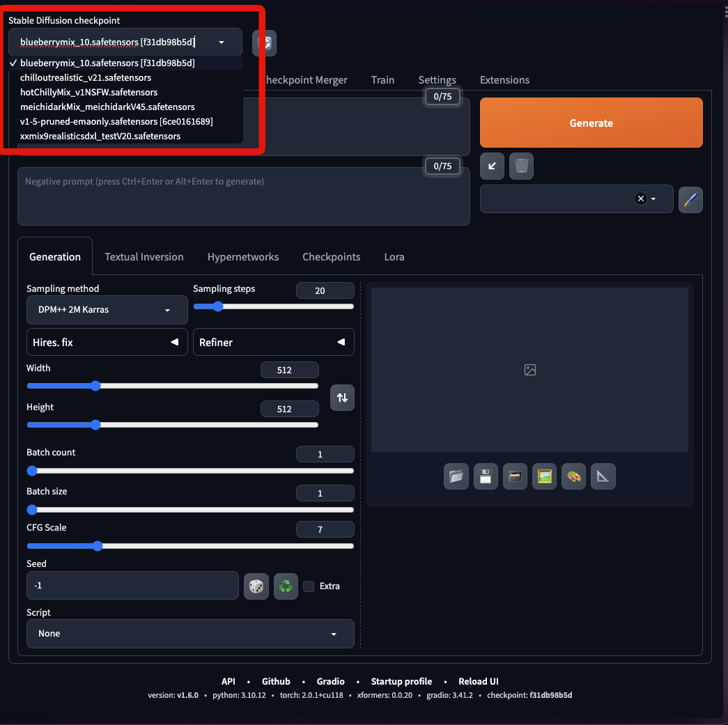Click the Sampling steps slider
Viewport: 728px width, 725px height.
274,306
